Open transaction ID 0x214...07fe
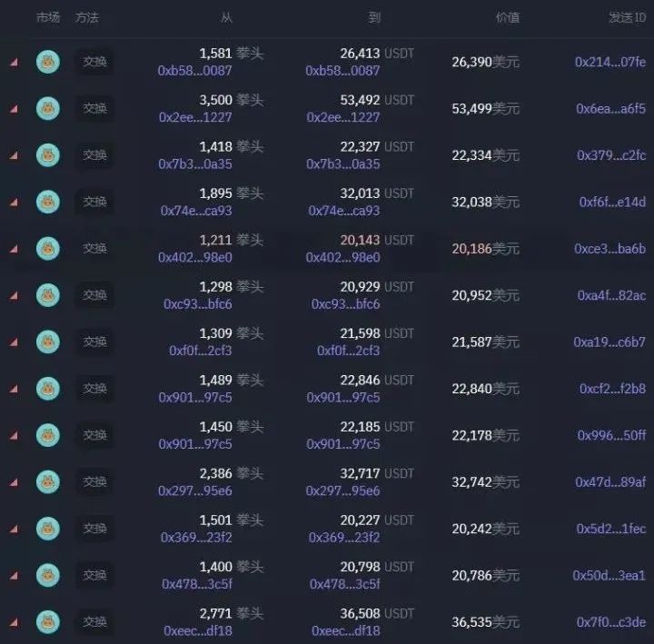This screenshot has width=654, height=644. (x=610, y=62)
